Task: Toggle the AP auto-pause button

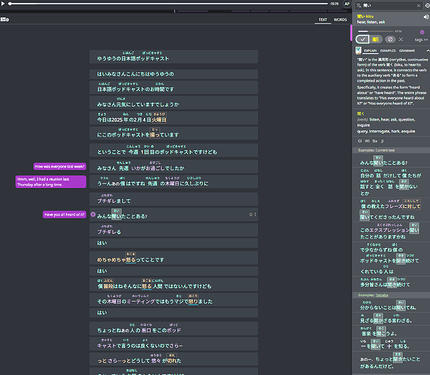Action: click(347, 4)
